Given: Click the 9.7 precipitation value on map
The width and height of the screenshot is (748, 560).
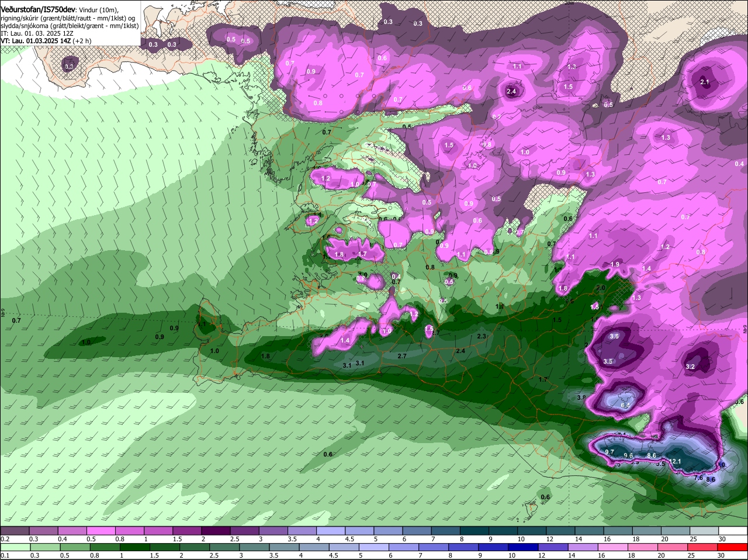Looking at the screenshot, I should click(609, 452).
